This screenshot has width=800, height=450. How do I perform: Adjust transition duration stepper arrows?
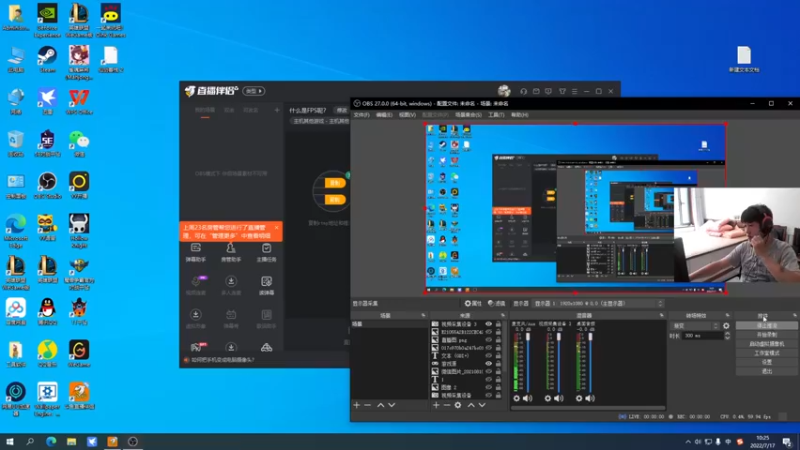[727, 336]
